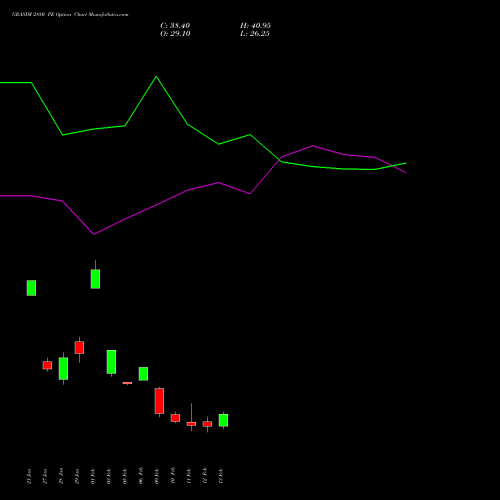Click the 10 Feb date axis label
Screen dimensions: 500x500
[x=173, y=476]
